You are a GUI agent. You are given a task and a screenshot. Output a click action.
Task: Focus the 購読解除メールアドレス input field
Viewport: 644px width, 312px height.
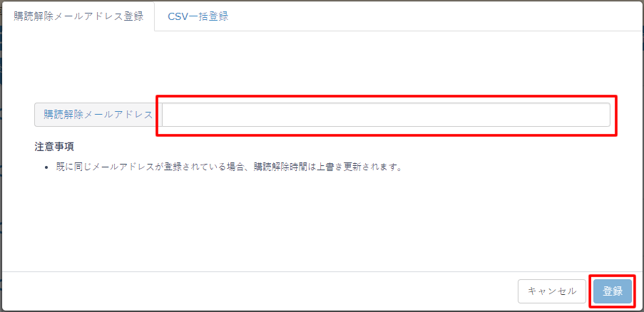(x=386, y=115)
